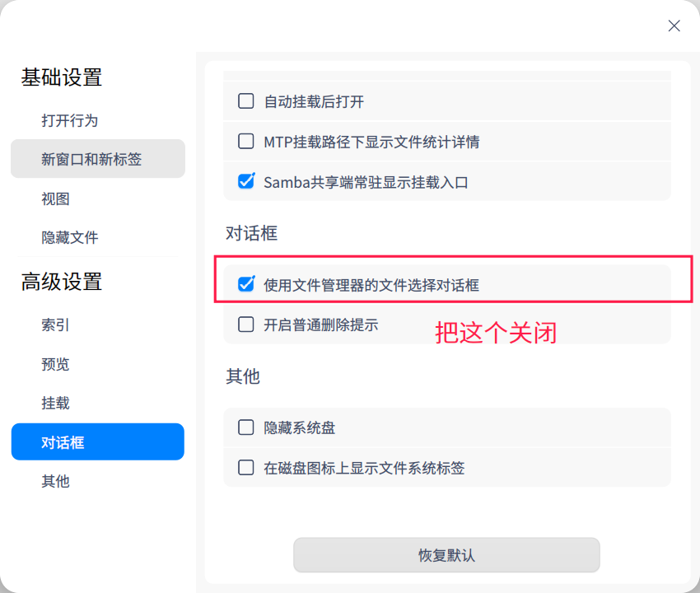Enable "MTP挂载路径下显示文件统计详情"
The image size is (700, 593).
point(245,141)
